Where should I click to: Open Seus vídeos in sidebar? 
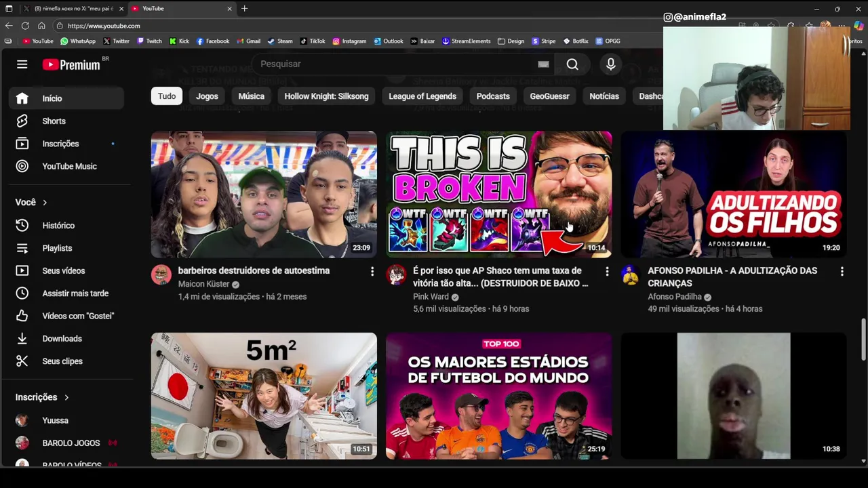pos(66,270)
